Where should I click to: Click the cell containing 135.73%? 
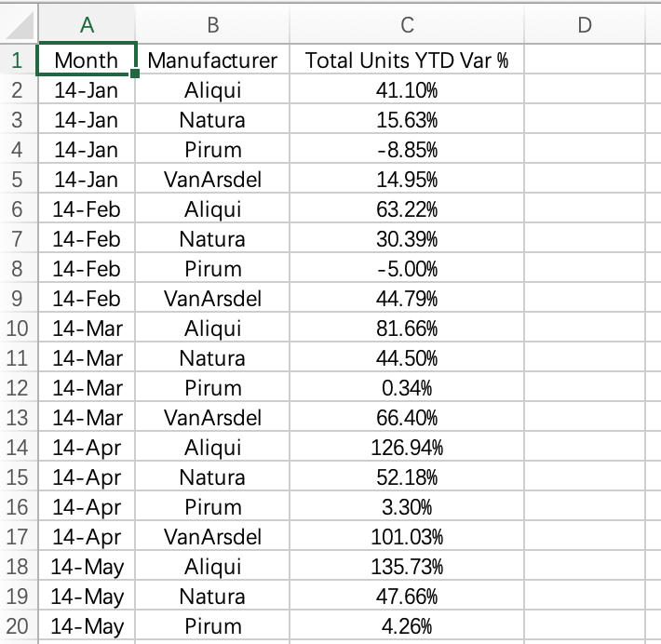point(407,566)
